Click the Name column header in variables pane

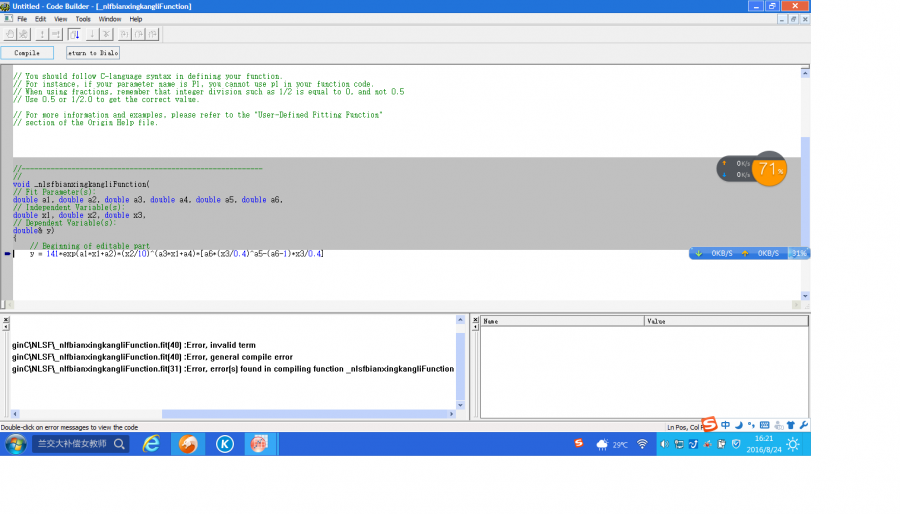pyautogui.click(x=562, y=321)
